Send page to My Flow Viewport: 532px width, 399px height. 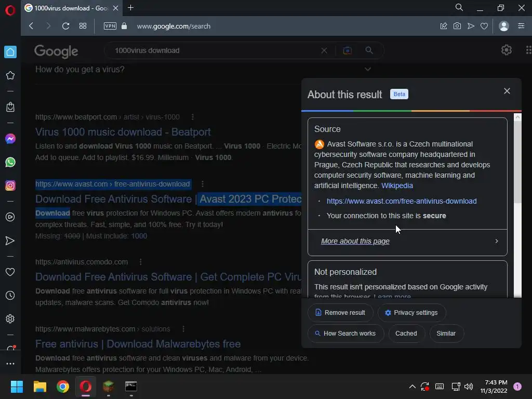click(x=471, y=26)
